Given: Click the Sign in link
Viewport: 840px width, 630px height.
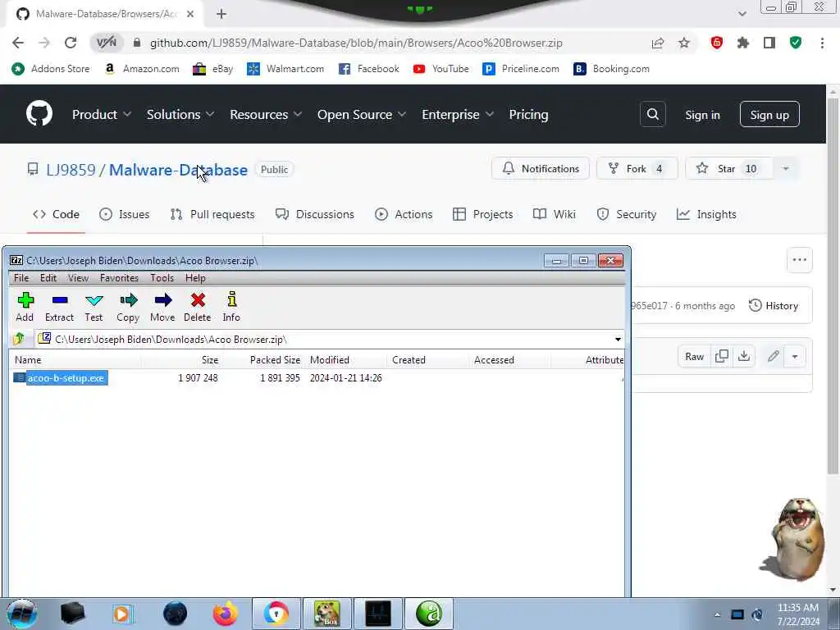Looking at the screenshot, I should tap(702, 115).
